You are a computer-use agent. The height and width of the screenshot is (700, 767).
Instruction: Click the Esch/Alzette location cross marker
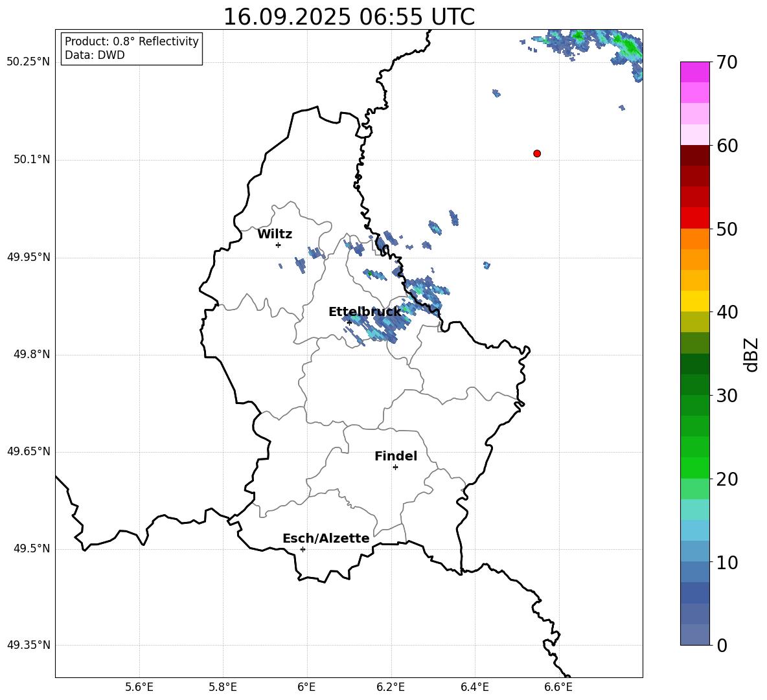(x=303, y=549)
